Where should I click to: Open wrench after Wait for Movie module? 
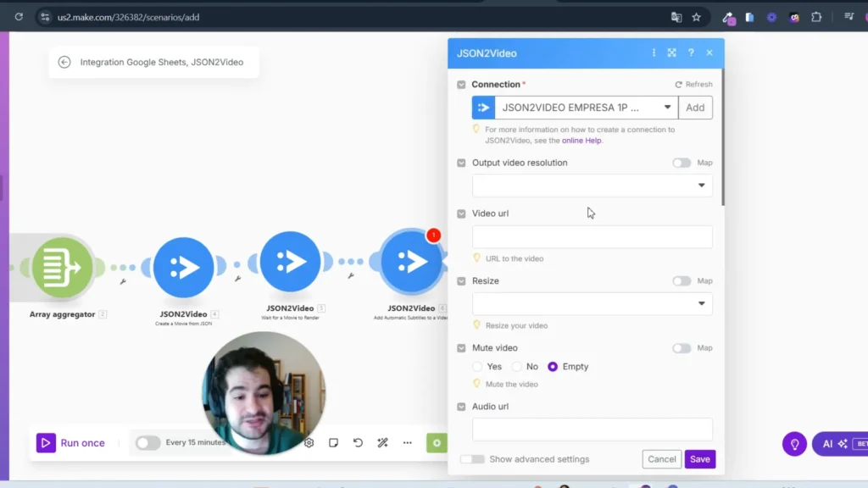click(351, 275)
